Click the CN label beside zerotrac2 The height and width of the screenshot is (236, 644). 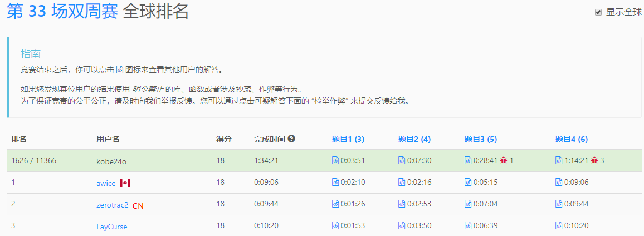click(x=138, y=205)
